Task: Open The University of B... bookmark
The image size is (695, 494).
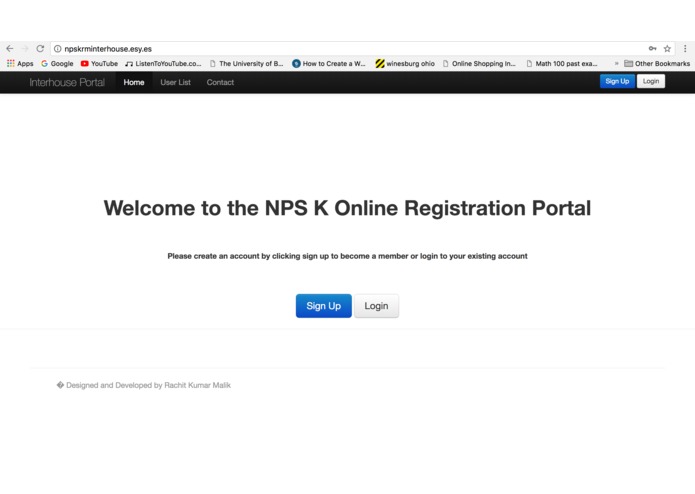Action: point(246,64)
